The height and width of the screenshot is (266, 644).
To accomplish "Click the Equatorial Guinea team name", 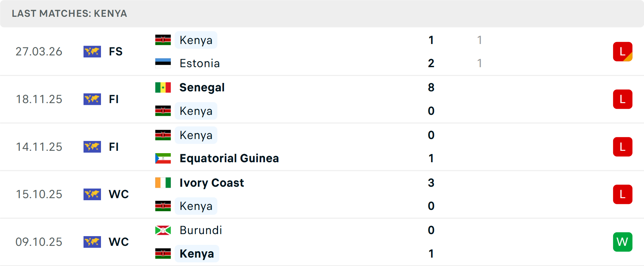I will tap(229, 158).
